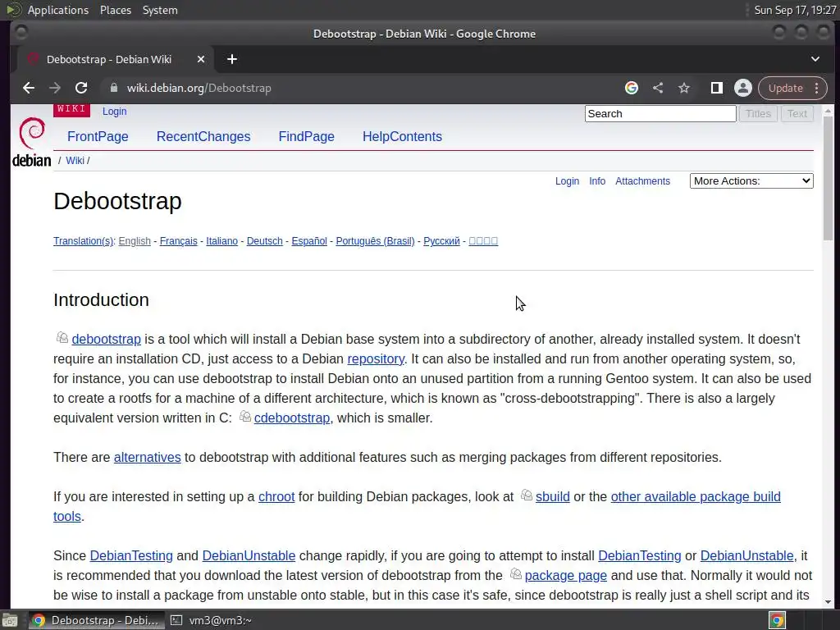Select the Debootstrap - Debian Wiki tab
The image size is (840, 630).
[x=109, y=59]
